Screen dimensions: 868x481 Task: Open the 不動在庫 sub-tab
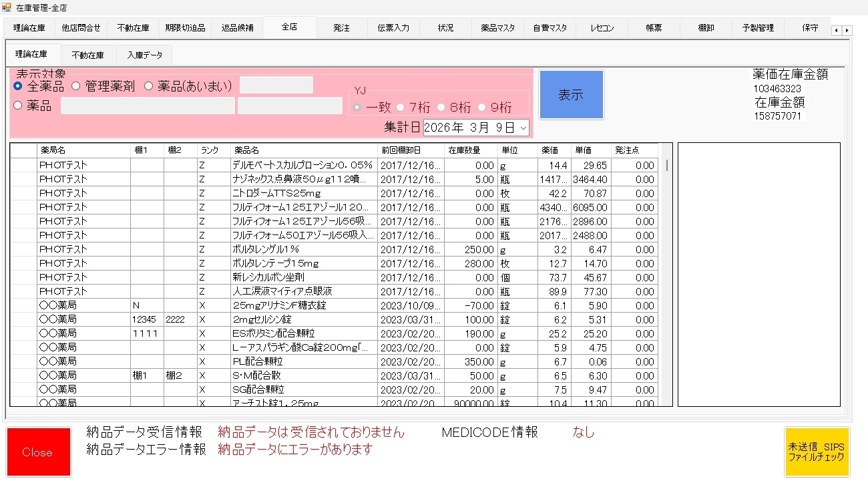(x=87, y=55)
